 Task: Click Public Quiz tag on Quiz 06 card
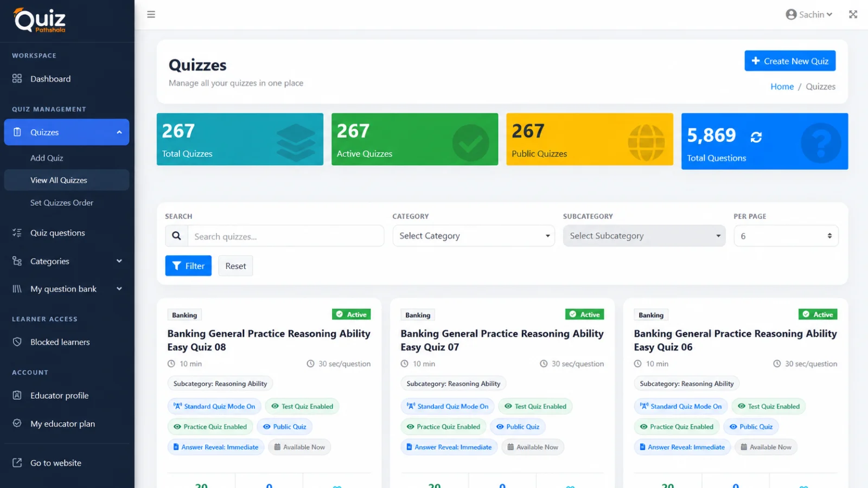point(751,427)
